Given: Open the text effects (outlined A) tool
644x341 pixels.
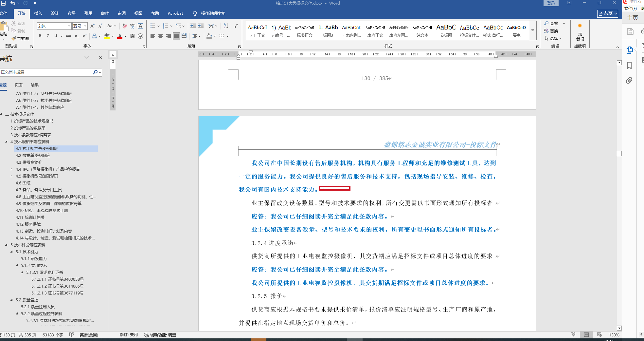Looking at the screenshot, I should coord(95,36).
